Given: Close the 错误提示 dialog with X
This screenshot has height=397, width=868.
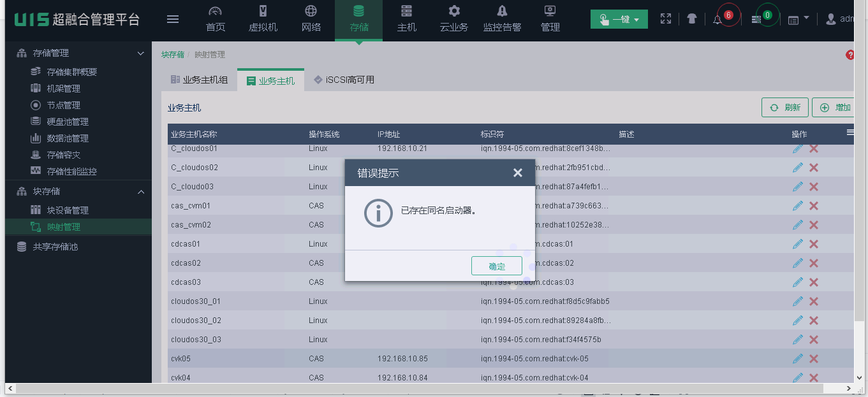Looking at the screenshot, I should pos(518,173).
